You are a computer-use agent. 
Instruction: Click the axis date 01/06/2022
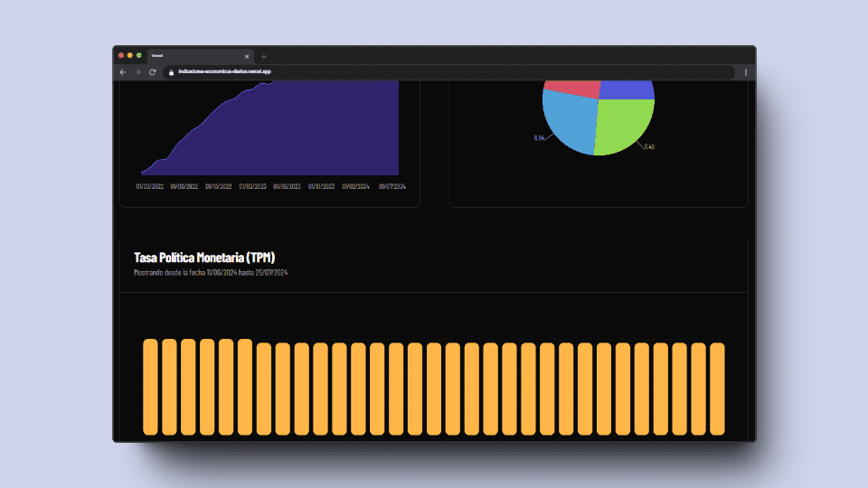point(184,186)
